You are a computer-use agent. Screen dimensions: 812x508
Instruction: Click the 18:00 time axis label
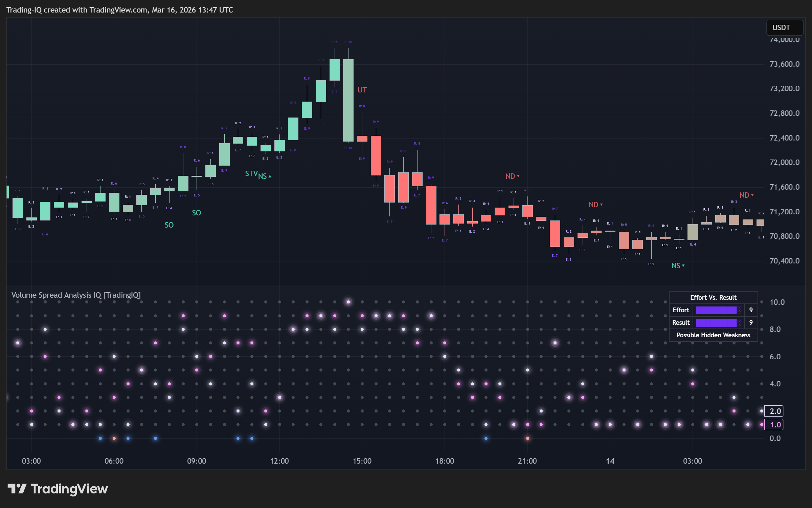coord(445,461)
